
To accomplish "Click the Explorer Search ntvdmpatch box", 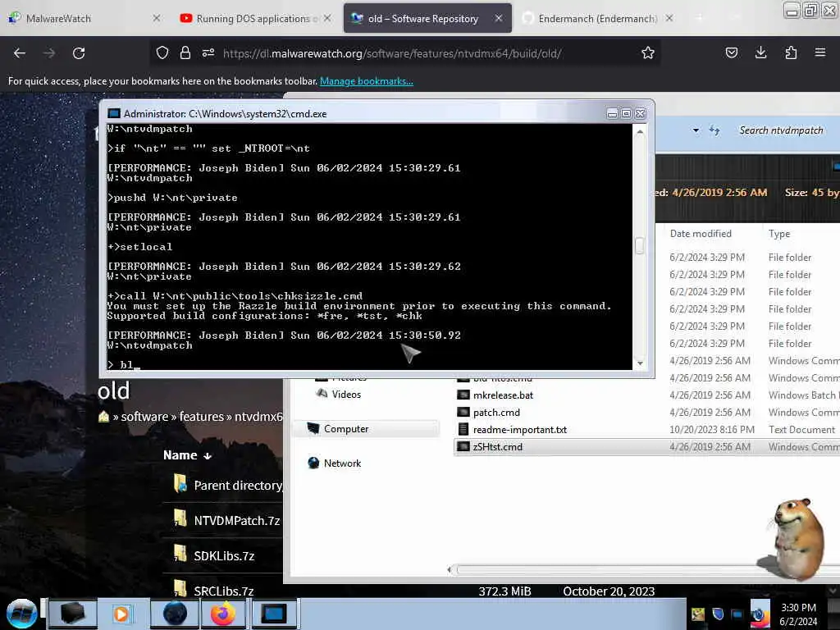I will click(x=781, y=130).
